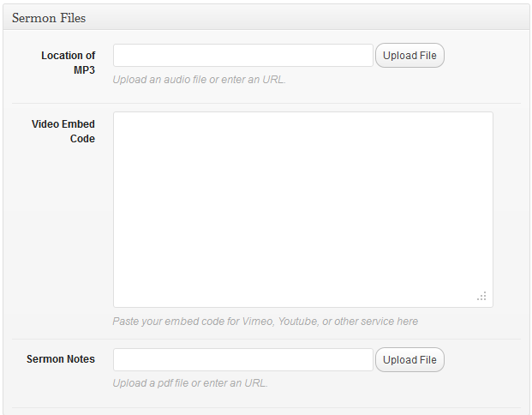Focus the Sermon Notes URL input field

pos(243,359)
